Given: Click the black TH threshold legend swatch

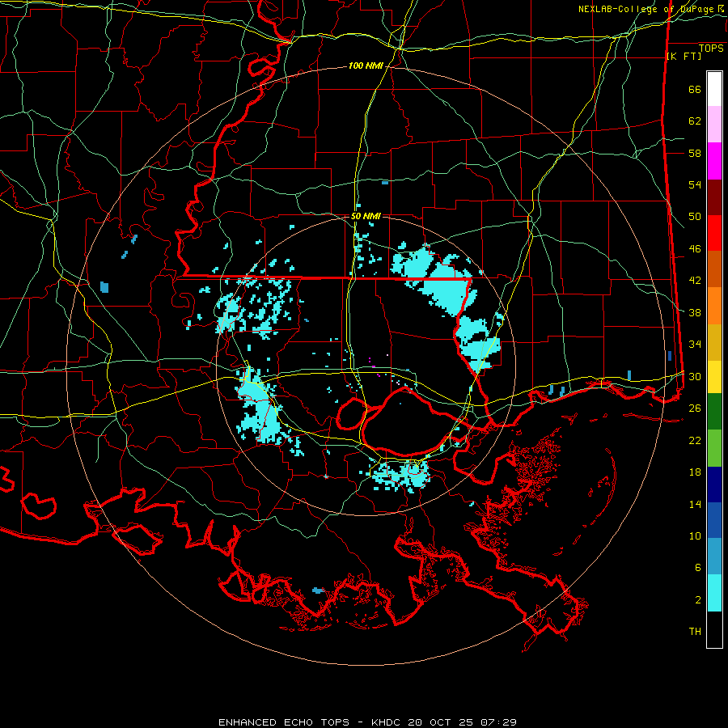Looking at the screenshot, I should (714, 629).
